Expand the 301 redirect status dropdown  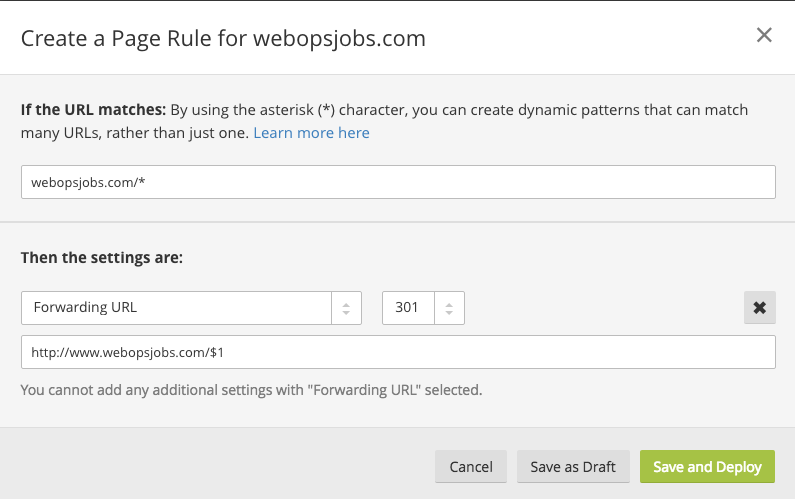coord(408,308)
